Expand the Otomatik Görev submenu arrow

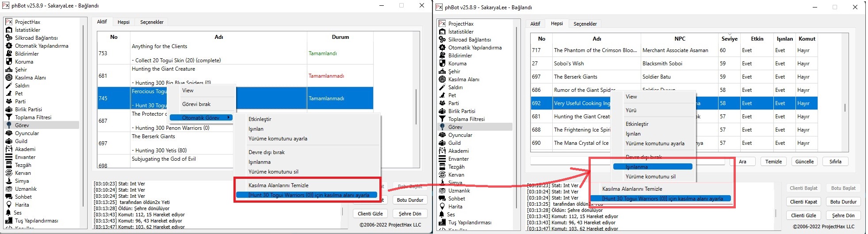click(229, 117)
